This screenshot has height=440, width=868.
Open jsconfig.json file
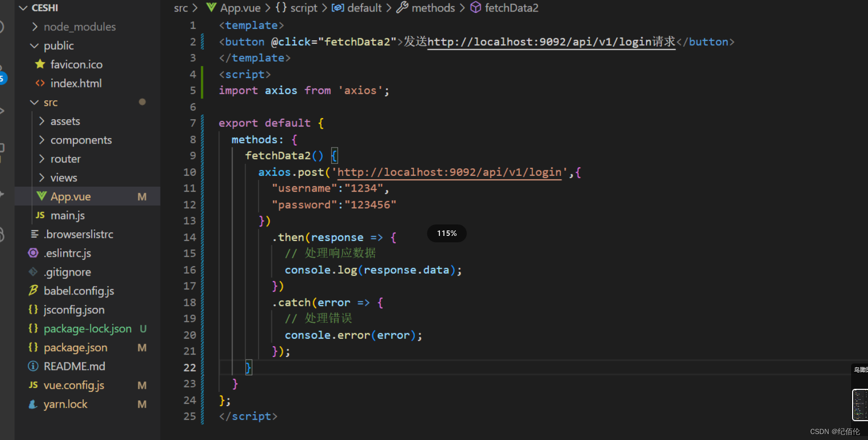74,310
